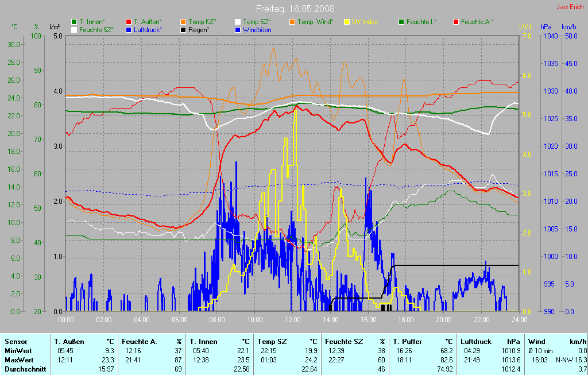588x375 pixels.
Task: Click the orange swatch beside Temp KZ*
Action: tap(183, 22)
